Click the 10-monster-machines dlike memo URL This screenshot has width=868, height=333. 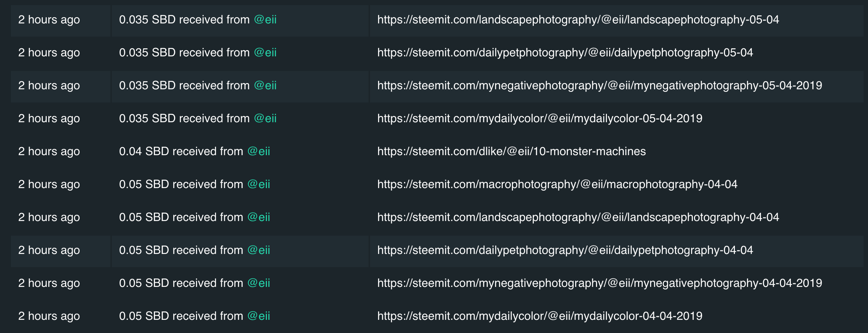click(x=512, y=151)
